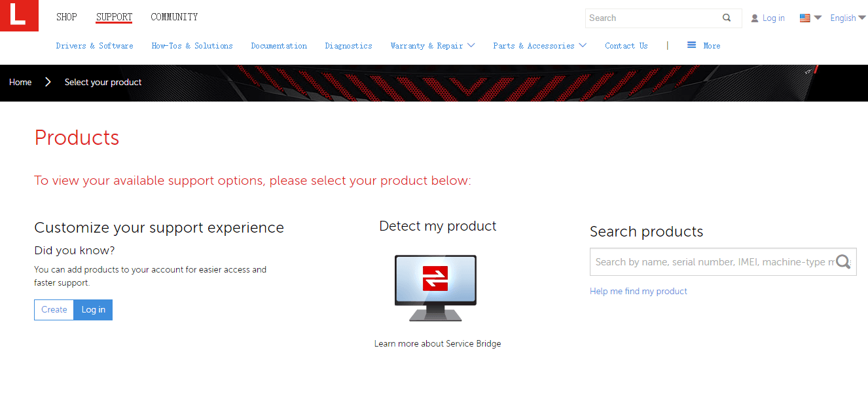Viewport: 868px width, 401px height.
Task: Click Select your product breadcrumb text
Action: click(103, 82)
